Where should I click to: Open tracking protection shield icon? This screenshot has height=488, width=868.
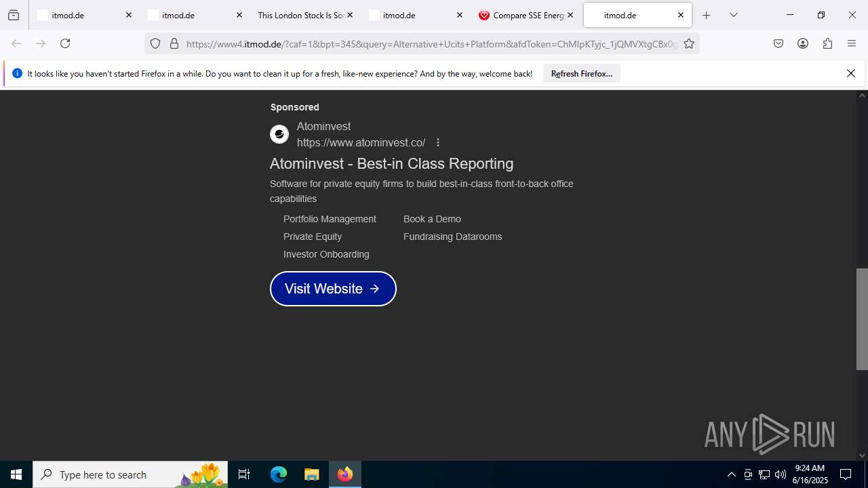(155, 44)
